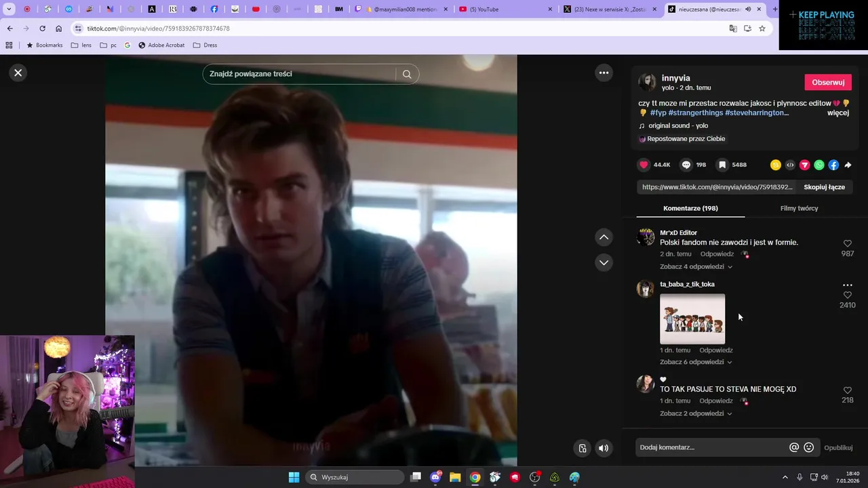Viewport: 868px width, 488px height.
Task: Switch to the Nexe w serwisie X tab
Action: tap(610, 9)
